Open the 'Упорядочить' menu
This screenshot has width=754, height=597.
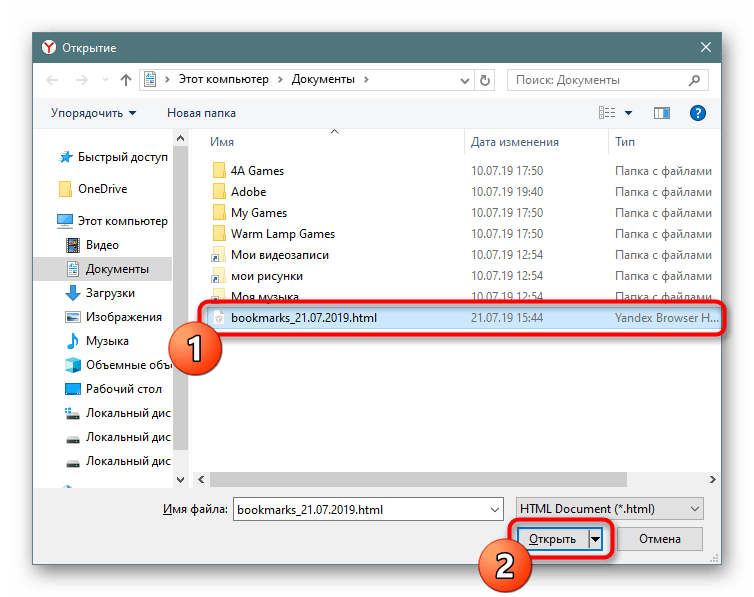(93, 113)
